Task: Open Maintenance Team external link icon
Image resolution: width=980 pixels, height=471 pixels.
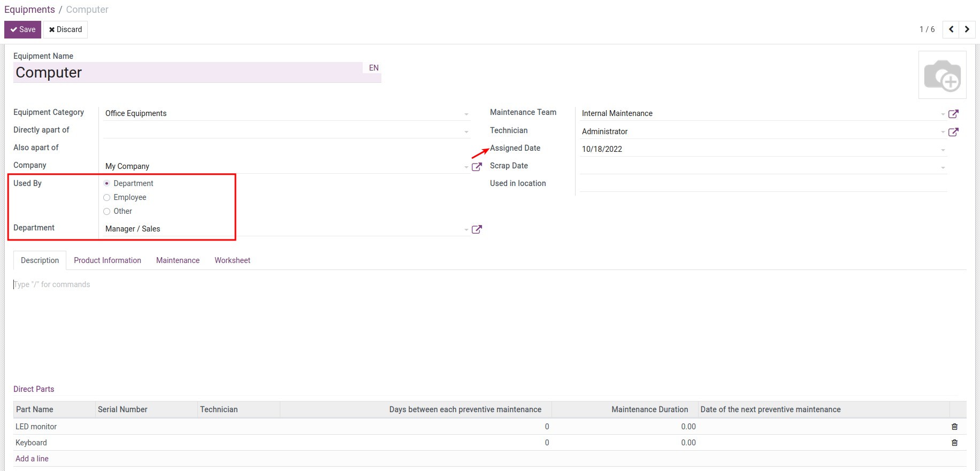Action: click(x=953, y=114)
